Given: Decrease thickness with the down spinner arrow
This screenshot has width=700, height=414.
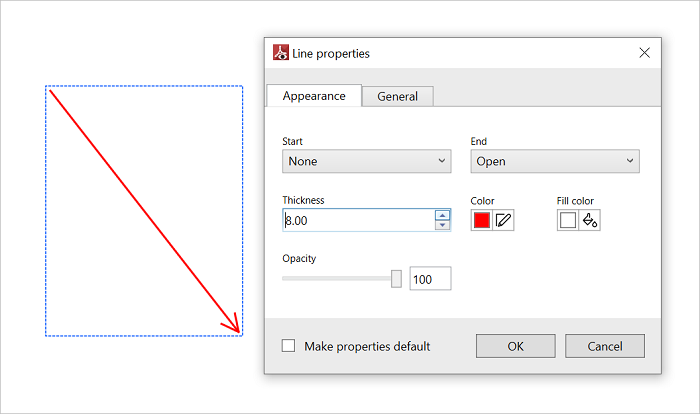Looking at the screenshot, I should (443, 226).
